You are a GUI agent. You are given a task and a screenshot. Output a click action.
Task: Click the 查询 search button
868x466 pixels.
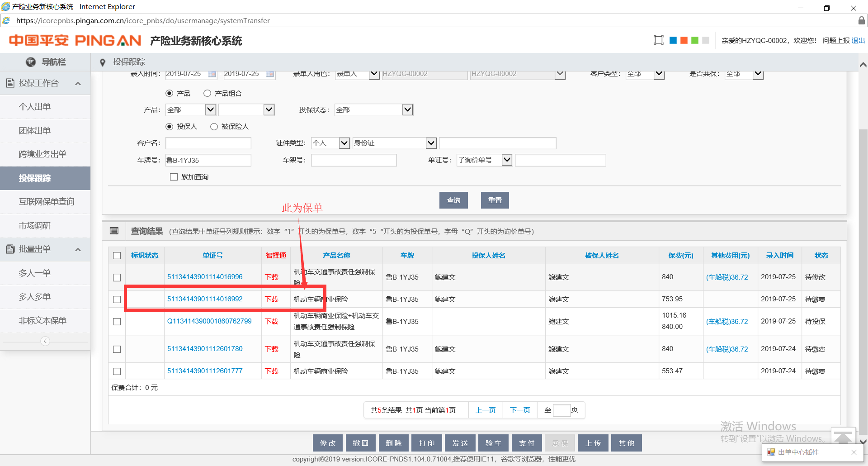tap(453, 200)
